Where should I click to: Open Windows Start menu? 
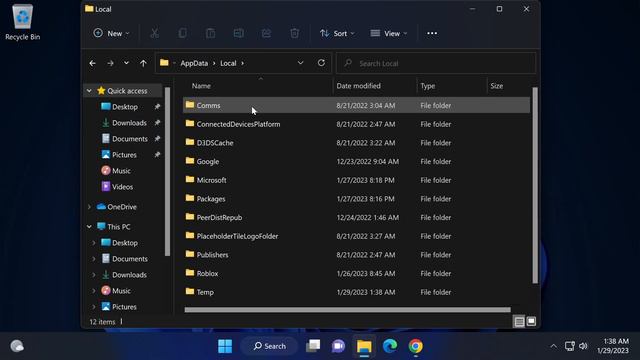[x=225, y=346]
